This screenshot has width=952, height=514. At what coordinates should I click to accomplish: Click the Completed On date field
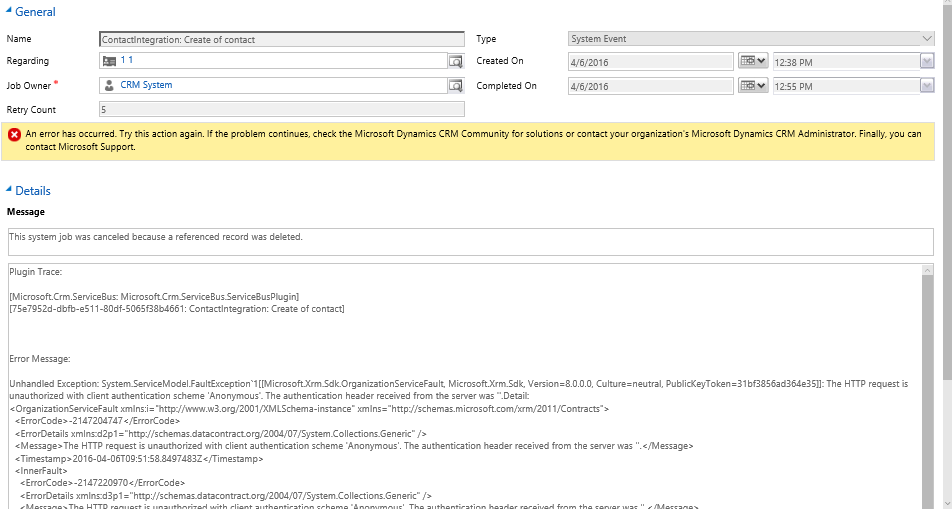pyautogui.click(x=650, y=86)
